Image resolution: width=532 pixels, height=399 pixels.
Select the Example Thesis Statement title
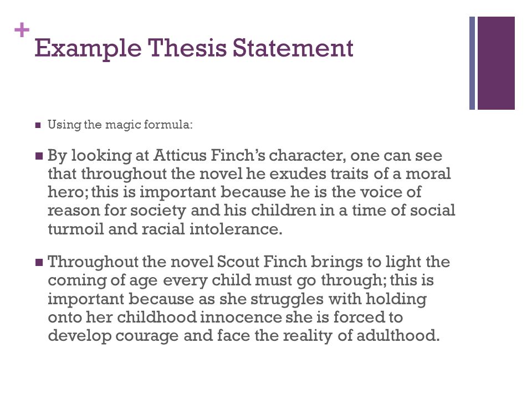[x=194, y=48]
